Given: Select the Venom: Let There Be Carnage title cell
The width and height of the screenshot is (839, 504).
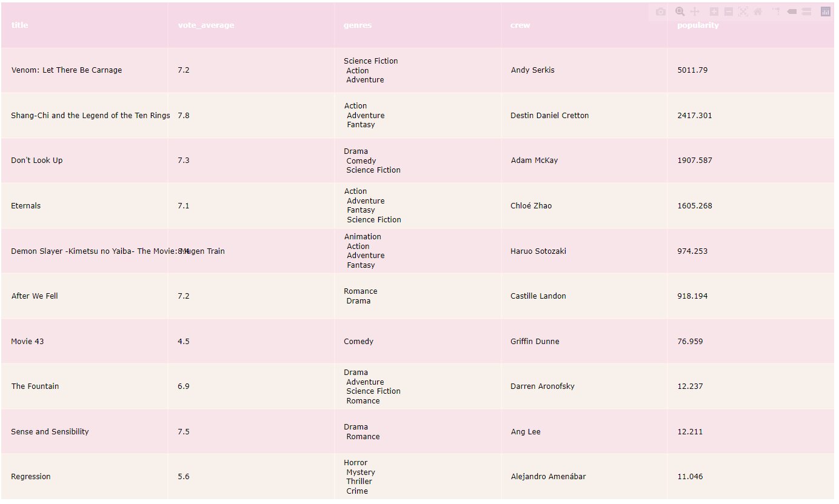Looking at the screenshot, I should tap(67, 70).
